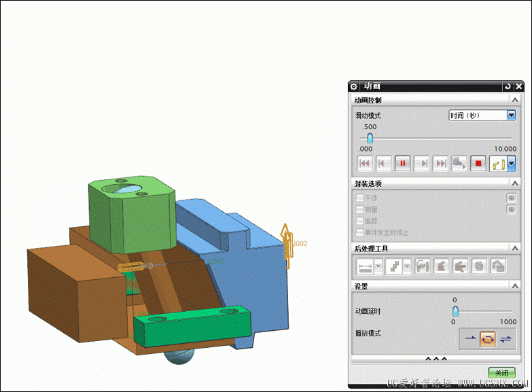Click the L002 link label in the viewport
Screen dimensions: 532x392
coord(216,262)
